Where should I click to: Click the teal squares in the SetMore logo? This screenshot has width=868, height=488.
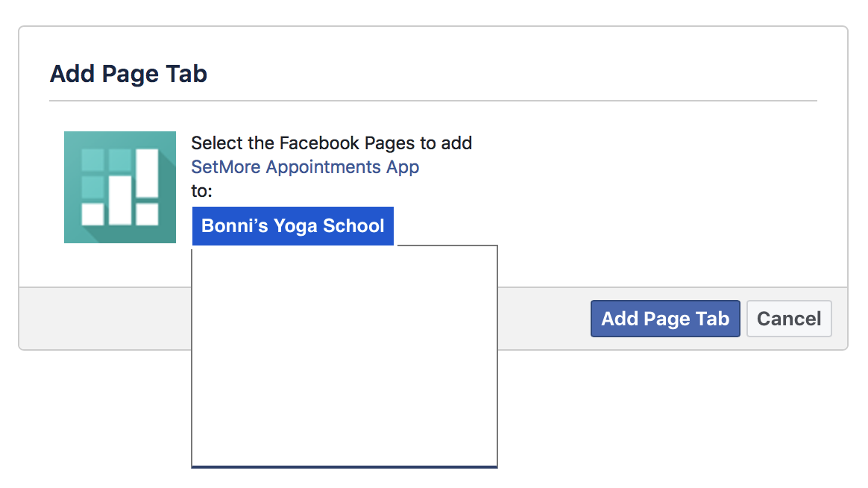tap(106, 173)
